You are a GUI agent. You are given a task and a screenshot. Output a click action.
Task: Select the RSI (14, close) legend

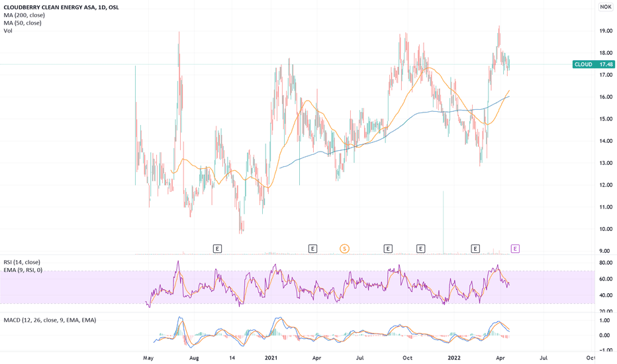22,262
